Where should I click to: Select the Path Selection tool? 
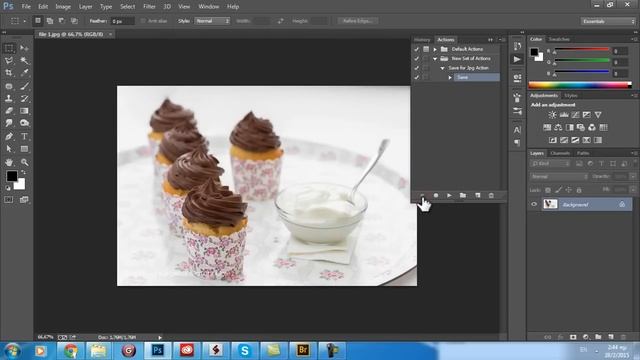click(x=9, y=149)
